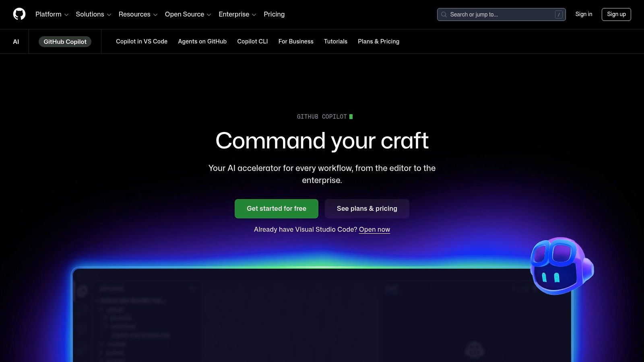This screenshot has height=362, width=644.
Task: Open Copilot in VS Code tab
Action: click(142, 41)
